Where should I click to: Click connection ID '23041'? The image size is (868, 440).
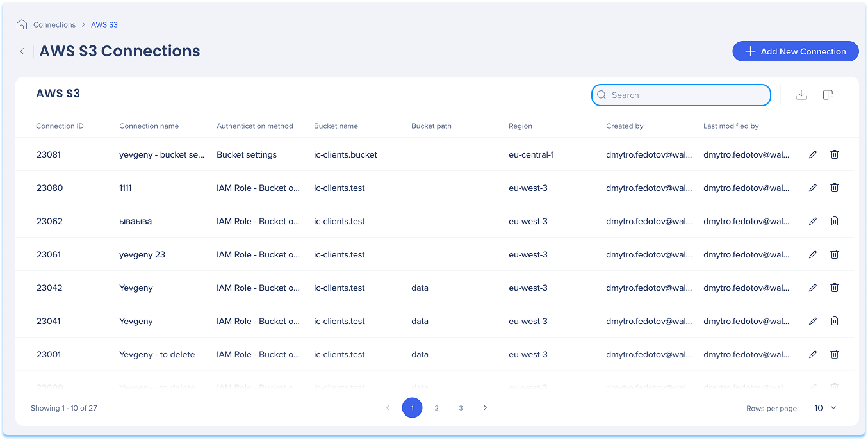49,321
